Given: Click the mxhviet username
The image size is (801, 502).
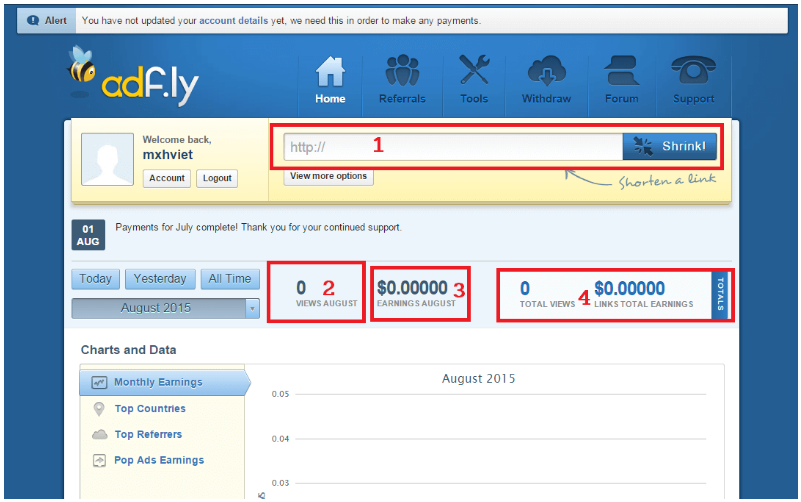Looking at the screenshot, I should pyautogui.click(x=168, y=155).
